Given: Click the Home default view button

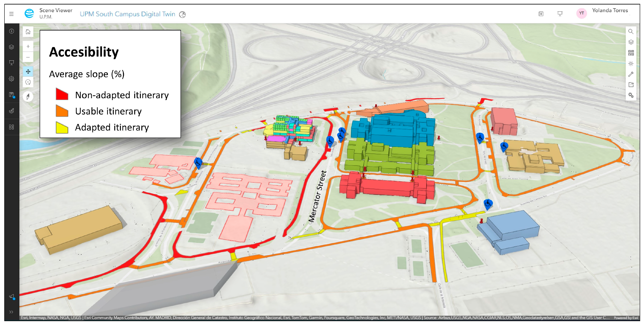Looking at the screenshot, I should 28,32.
